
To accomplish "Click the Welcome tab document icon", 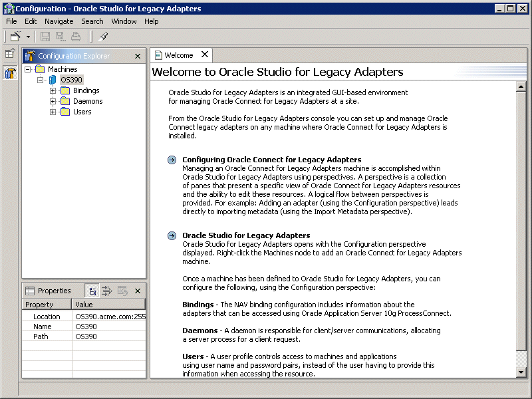I will tap(158, 55).
